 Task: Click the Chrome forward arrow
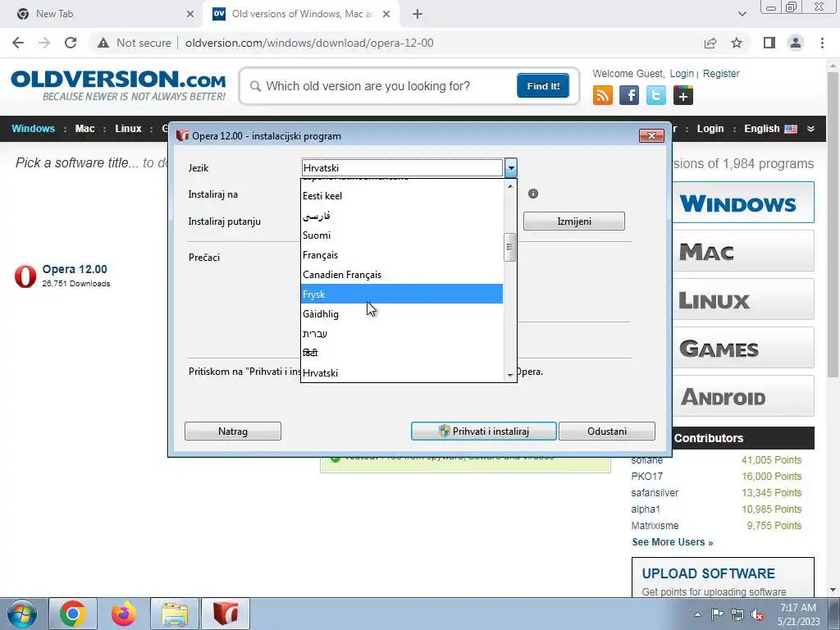(44, 43)
